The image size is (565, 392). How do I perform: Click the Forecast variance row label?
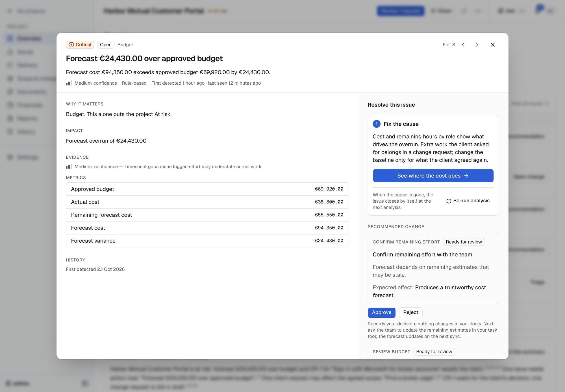click(93, 241)
